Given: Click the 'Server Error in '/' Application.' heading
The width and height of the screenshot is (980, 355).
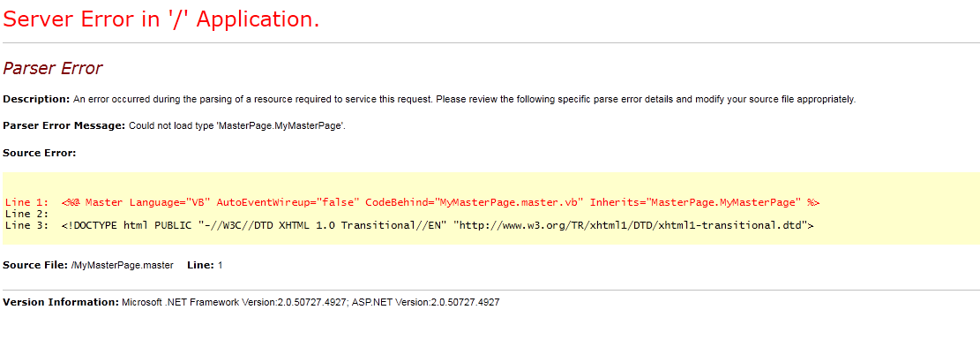Looking at the screenshot, I should tap(161, 19).
